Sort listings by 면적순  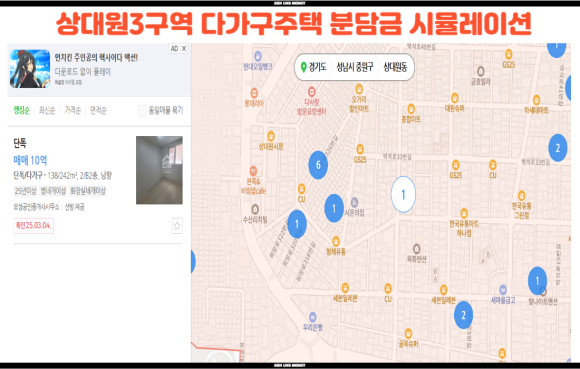point(98,110)
